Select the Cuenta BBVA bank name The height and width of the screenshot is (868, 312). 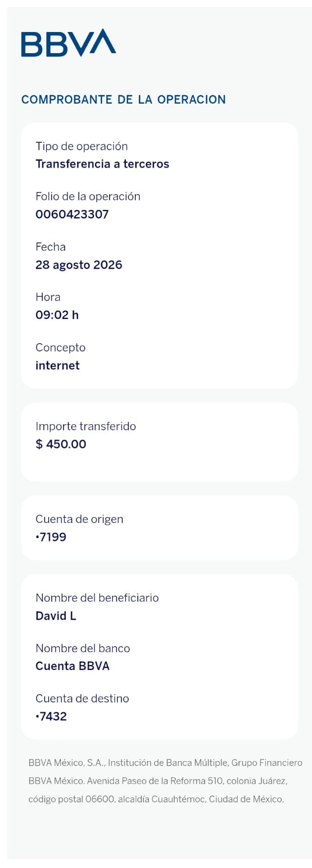(x=73, y=666)
